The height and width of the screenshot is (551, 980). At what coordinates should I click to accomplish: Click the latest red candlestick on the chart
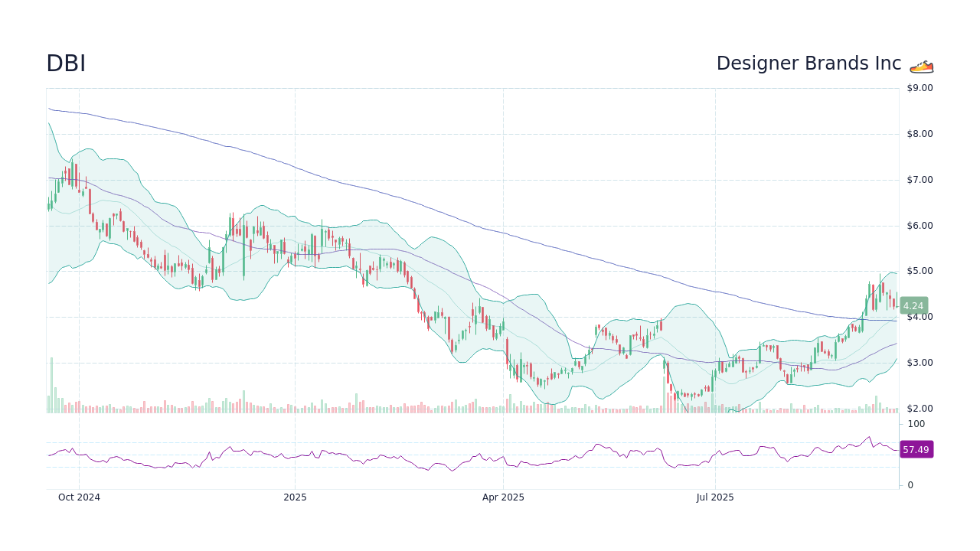(x=893, y=302)
